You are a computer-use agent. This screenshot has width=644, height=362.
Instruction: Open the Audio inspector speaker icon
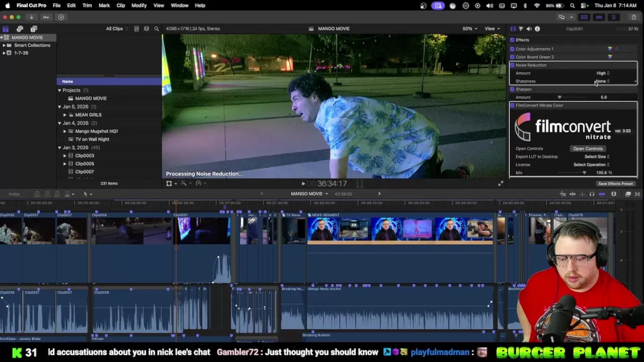(529, 29)
